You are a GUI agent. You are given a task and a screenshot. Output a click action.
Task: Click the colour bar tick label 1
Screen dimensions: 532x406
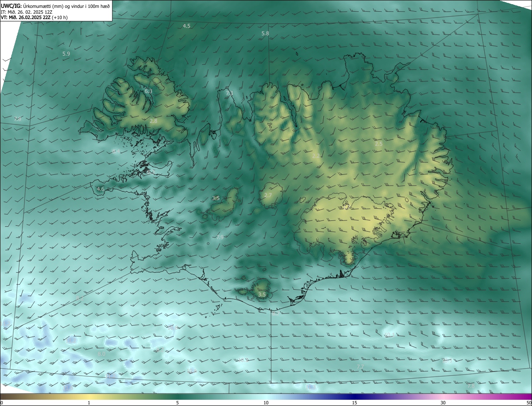89,403
